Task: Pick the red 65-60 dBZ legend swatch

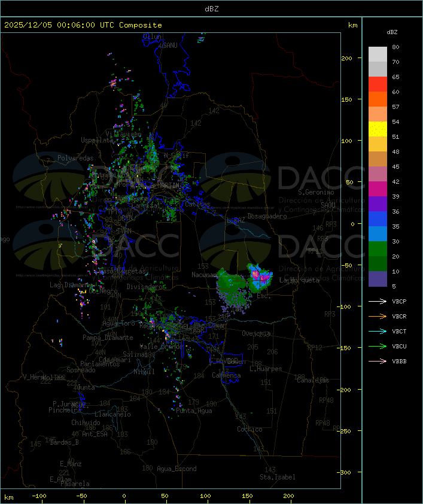Action: coord(378,84)
